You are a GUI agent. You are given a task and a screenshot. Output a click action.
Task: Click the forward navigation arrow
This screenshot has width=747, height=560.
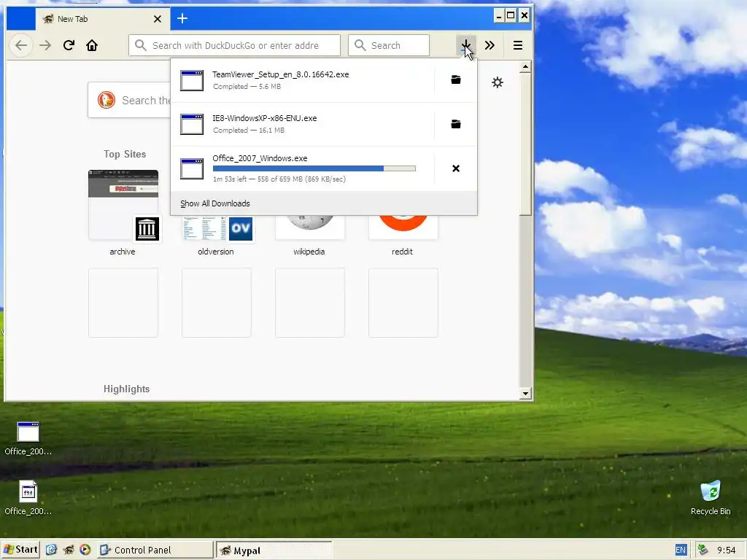[x=45, y=45]
